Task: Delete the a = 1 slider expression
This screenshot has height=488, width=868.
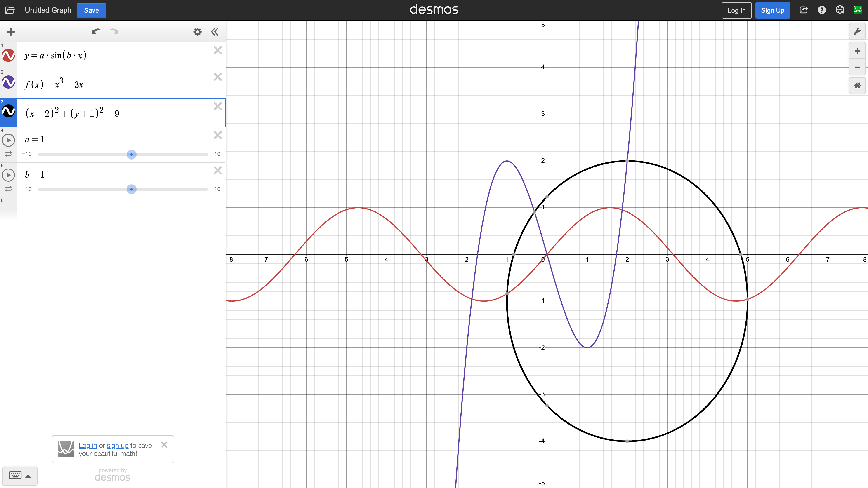Action: tap(218, 135)
